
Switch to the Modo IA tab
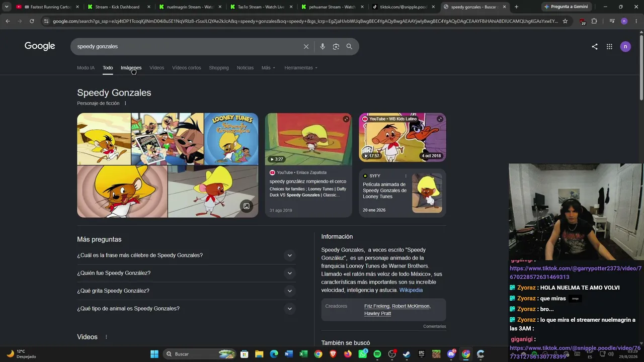coord(86,68)
